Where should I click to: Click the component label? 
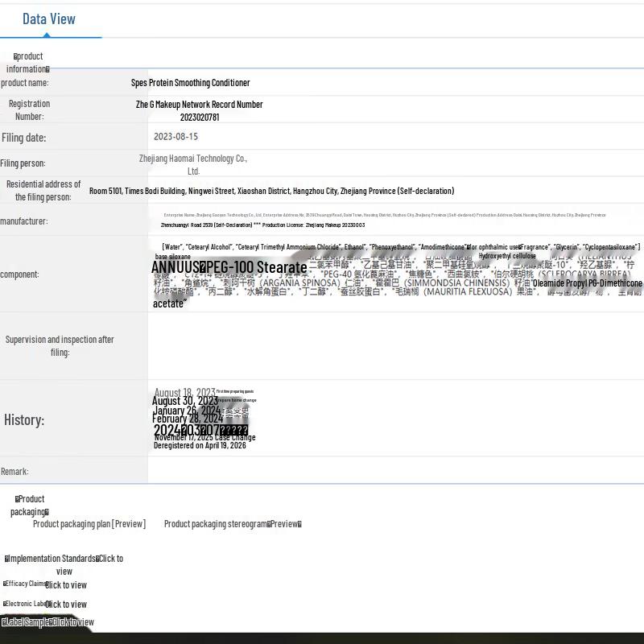click(x=19, y=274)
